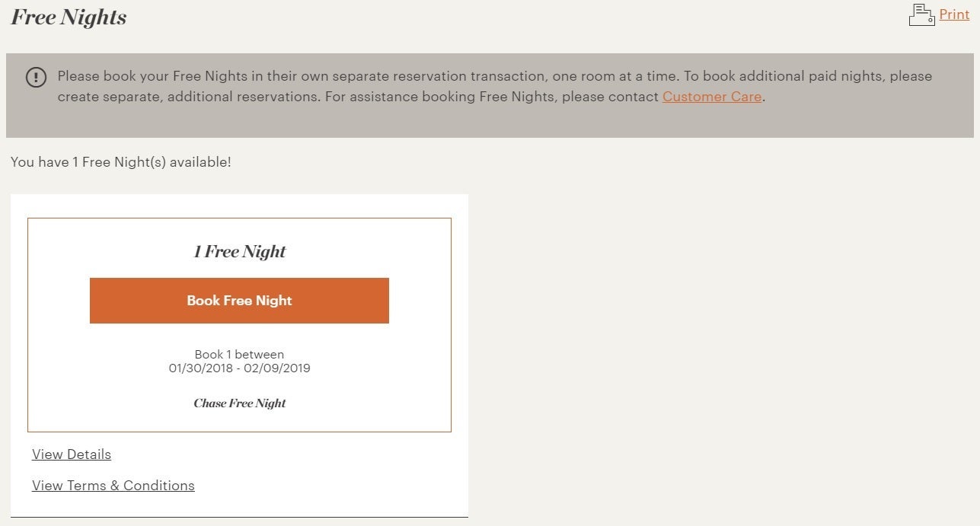Click the "To book additional paid nights" sentence

[807, 76]
